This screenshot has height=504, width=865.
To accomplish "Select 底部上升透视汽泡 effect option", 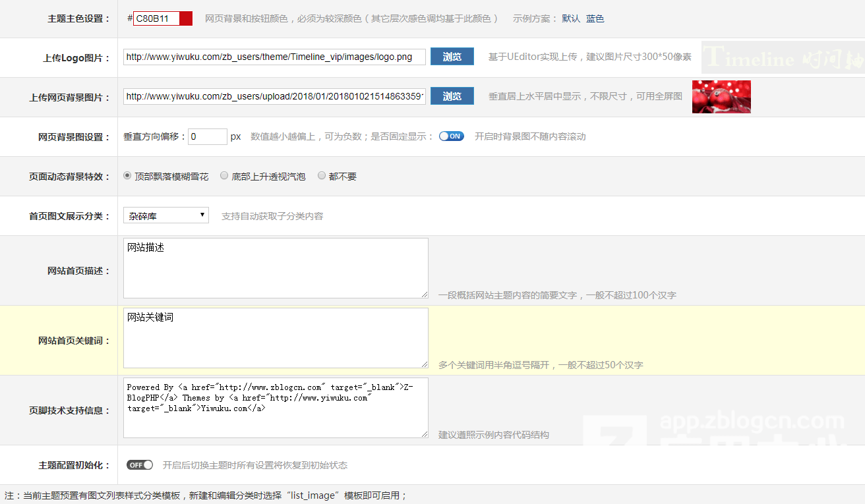I will click(224, 176).
